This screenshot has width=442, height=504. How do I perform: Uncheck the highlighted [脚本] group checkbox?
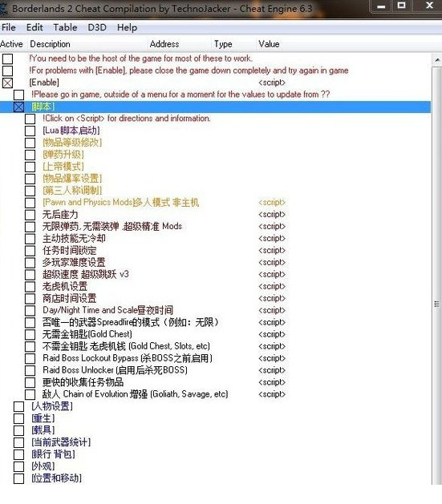[x=18, y=107]
